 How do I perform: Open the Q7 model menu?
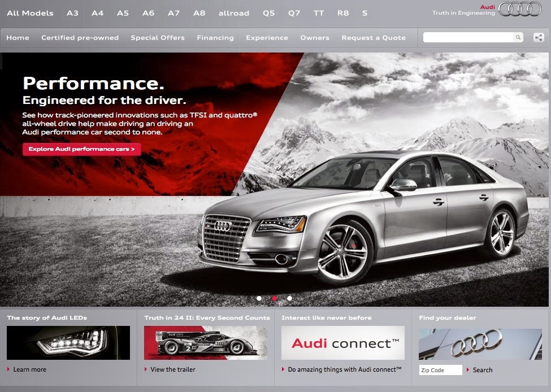click(x=294, y=13)
